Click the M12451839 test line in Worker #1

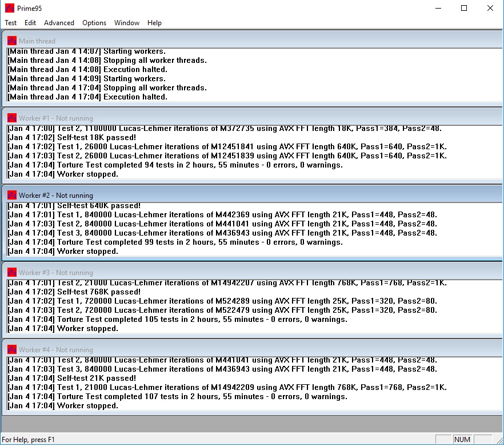point(227,156)
